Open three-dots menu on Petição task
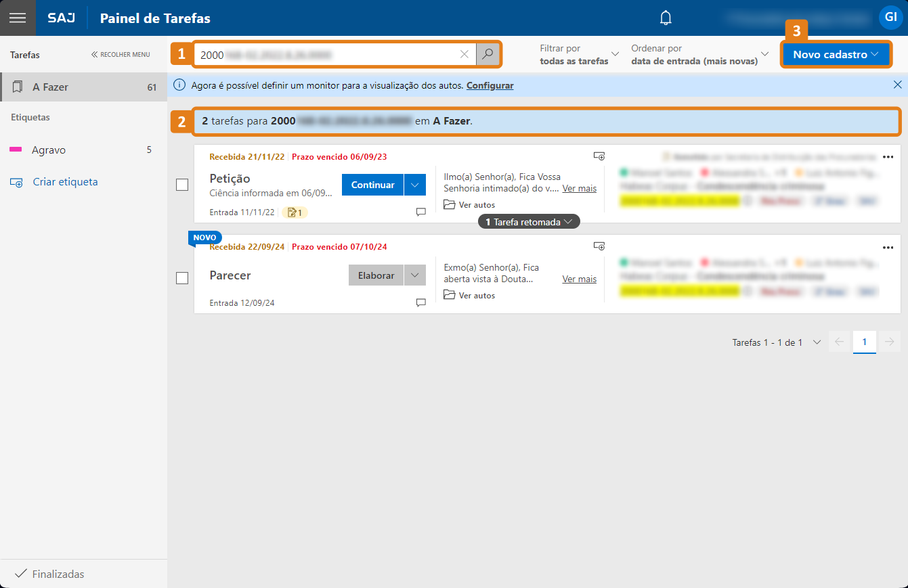Image resolution: width=908 pixels, height=588 pixels. point(888,156)
